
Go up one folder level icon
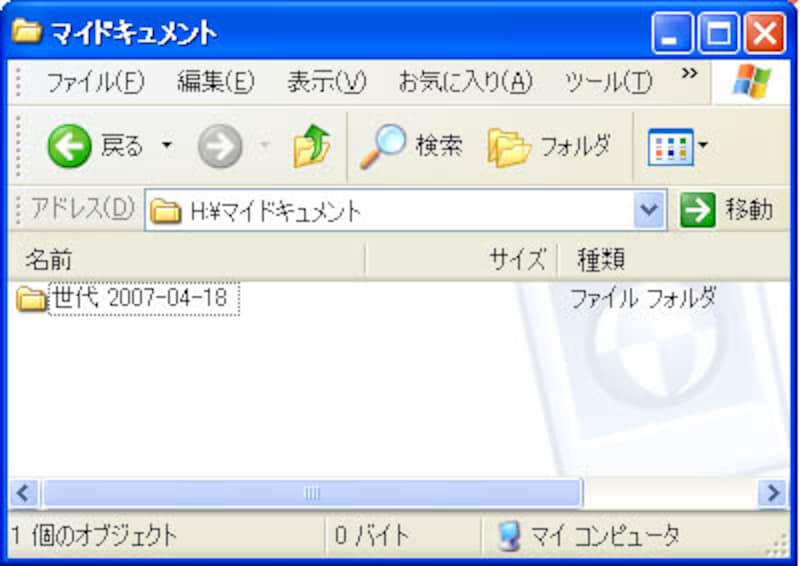(x=312, y=146)
